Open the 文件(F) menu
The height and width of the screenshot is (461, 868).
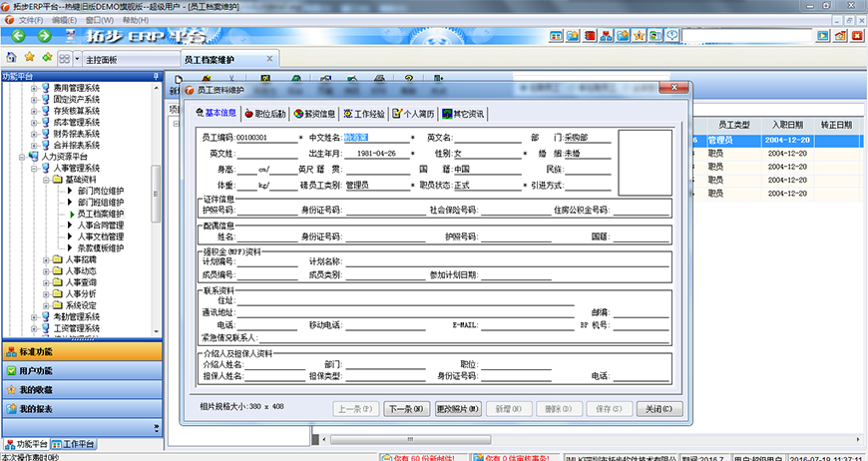[31, 20]
